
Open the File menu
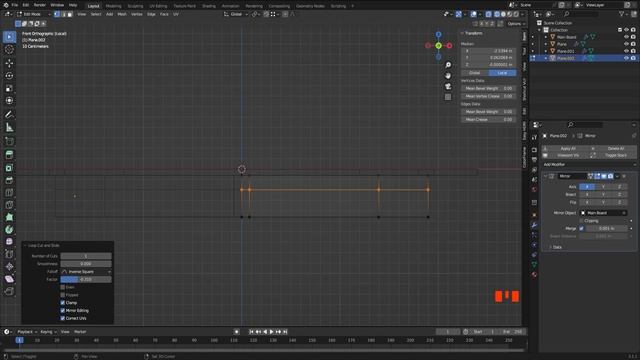(x=15, y=5)
